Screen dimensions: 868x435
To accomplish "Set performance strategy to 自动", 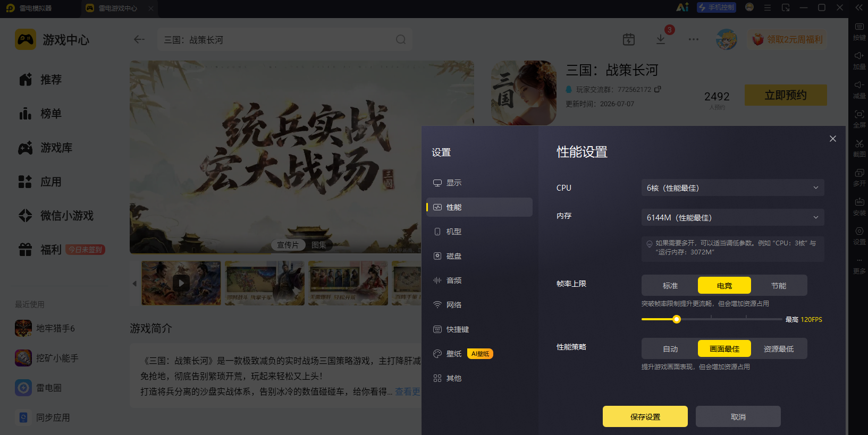I will tap(670, 349).
